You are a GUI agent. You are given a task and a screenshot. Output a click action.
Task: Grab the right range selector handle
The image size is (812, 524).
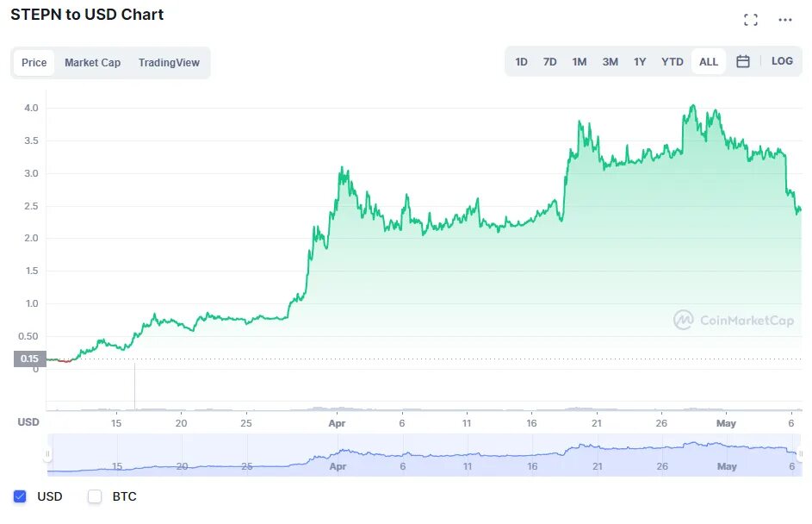coord(801,454)
